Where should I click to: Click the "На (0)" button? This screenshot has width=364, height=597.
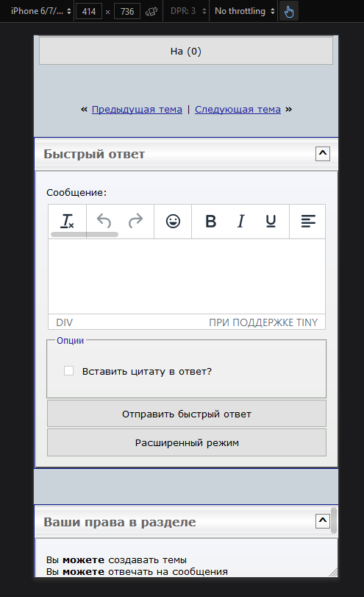click(186, 51)
